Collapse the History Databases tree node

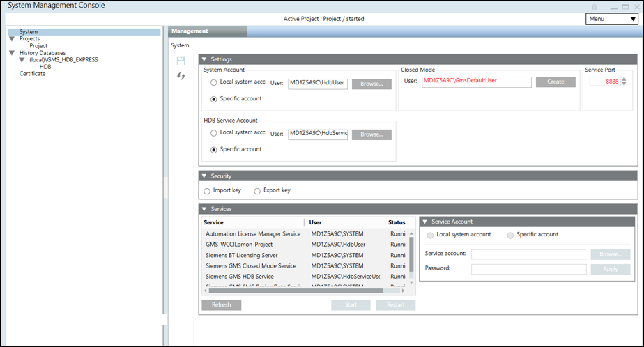click(12, 53)
